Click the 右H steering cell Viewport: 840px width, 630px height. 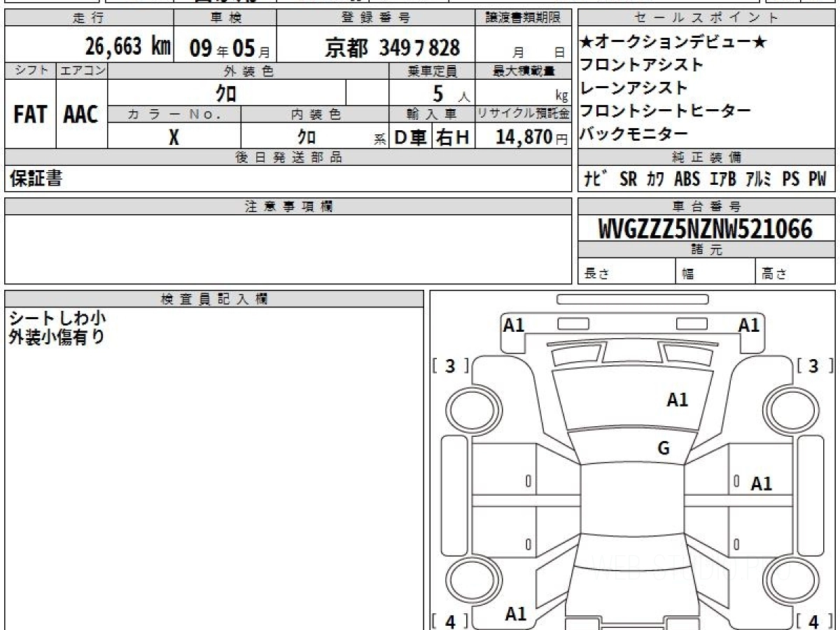point(453,137)
